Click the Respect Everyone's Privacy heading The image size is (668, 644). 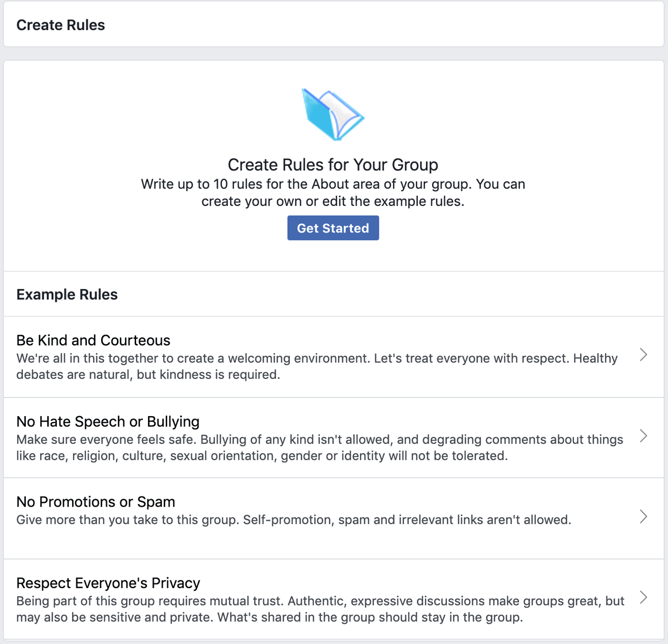pyautogui.click(x=108, y=583)
